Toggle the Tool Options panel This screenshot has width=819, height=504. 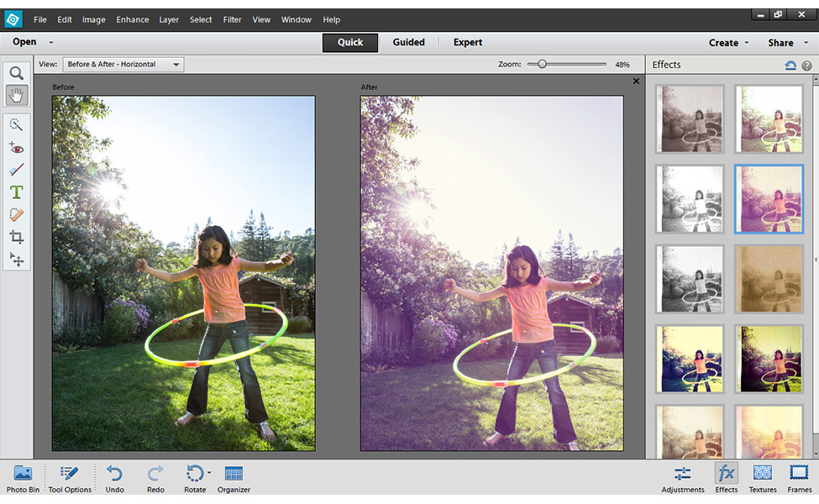click(x=70, y=478)
